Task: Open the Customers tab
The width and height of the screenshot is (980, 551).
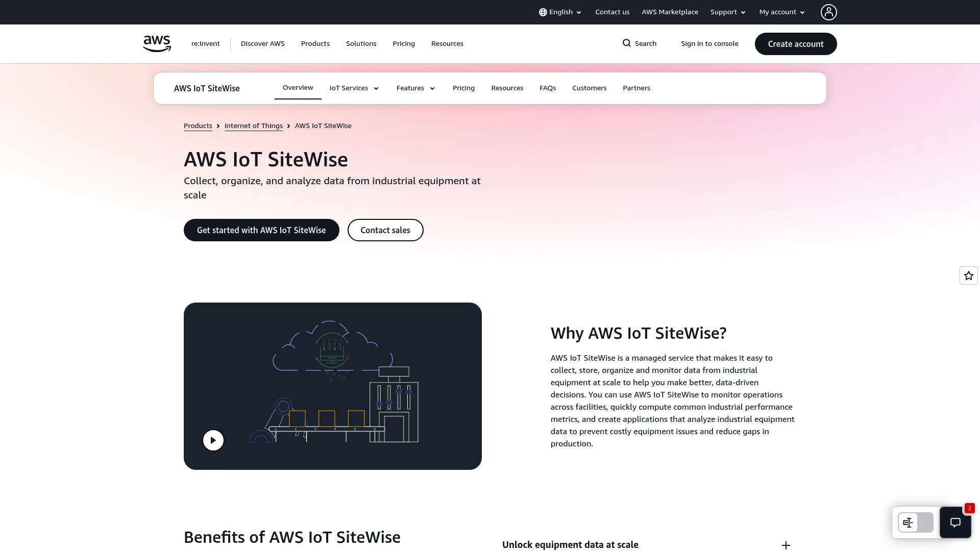Action: [589, 88]
